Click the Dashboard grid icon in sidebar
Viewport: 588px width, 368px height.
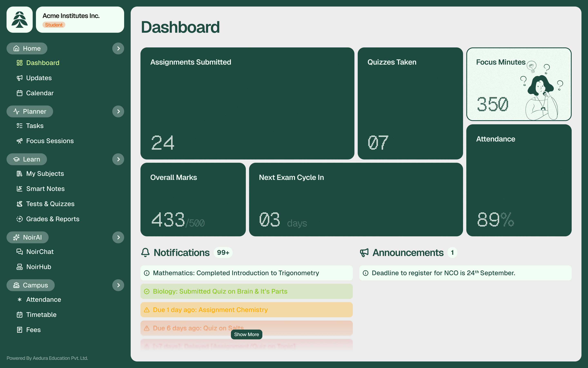click(x=19, y=63)
